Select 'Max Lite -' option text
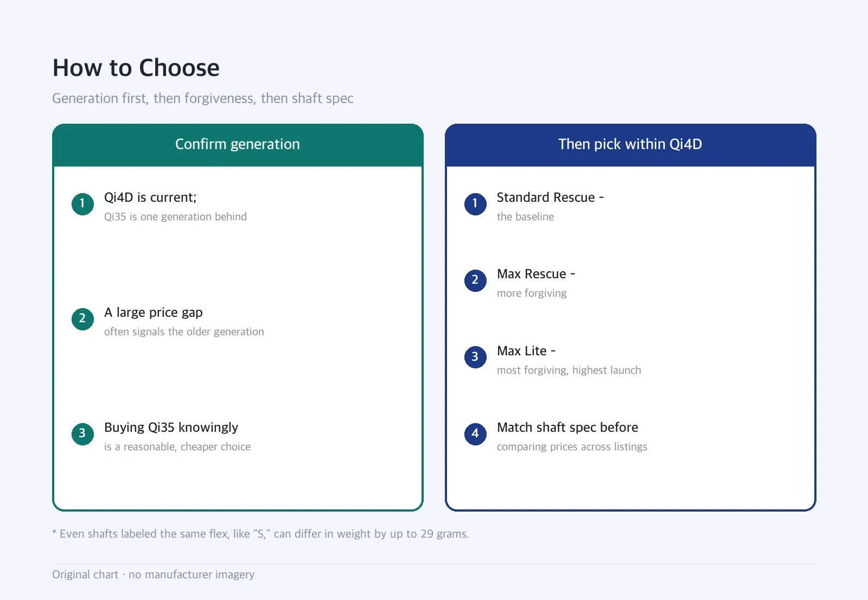Screen dimensions: 868x600 tap(526, 351)
